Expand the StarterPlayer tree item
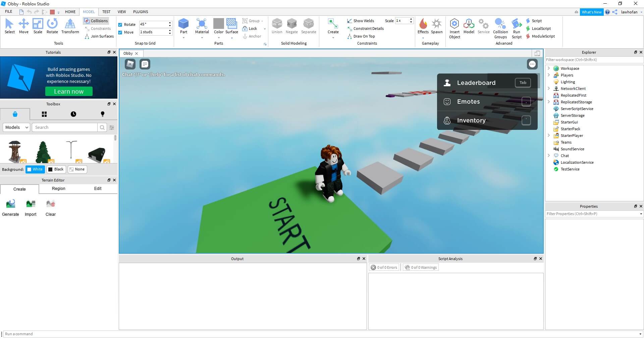This screenshot has width=644, height=349. click(549, 135)
